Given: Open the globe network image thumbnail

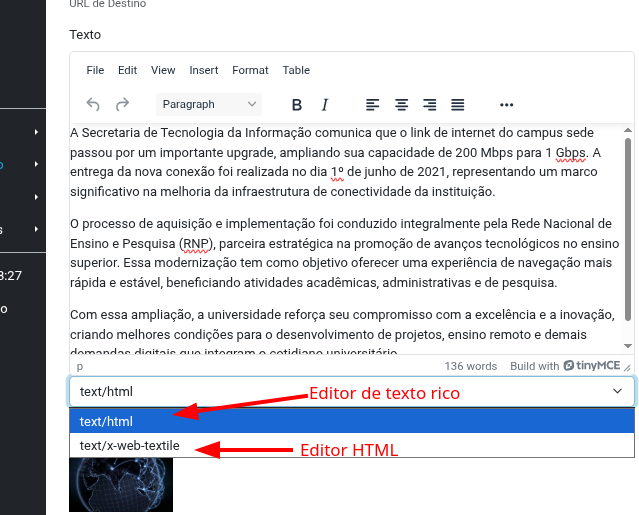Looking at the screenshot, I should [121, 485].
